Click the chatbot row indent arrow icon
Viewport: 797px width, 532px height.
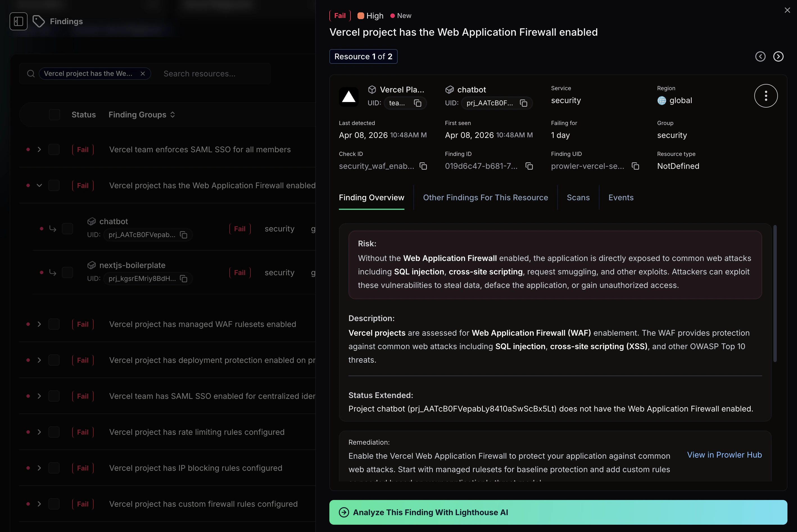53,229
